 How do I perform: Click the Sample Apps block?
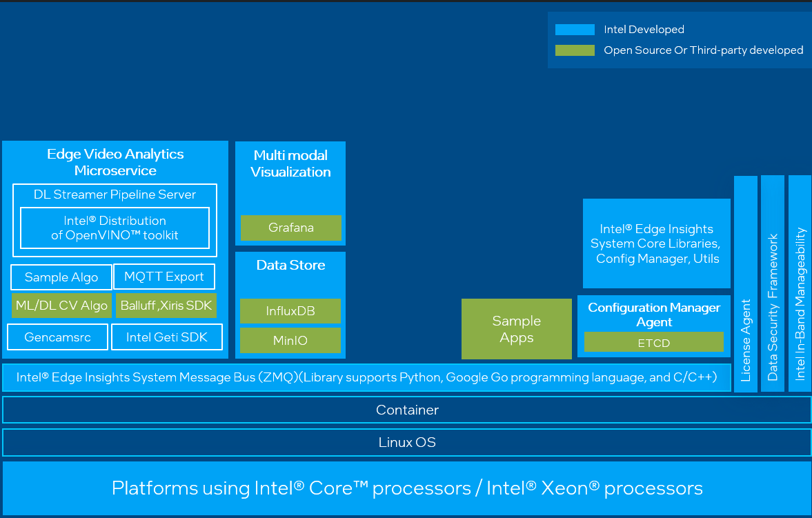516,329
